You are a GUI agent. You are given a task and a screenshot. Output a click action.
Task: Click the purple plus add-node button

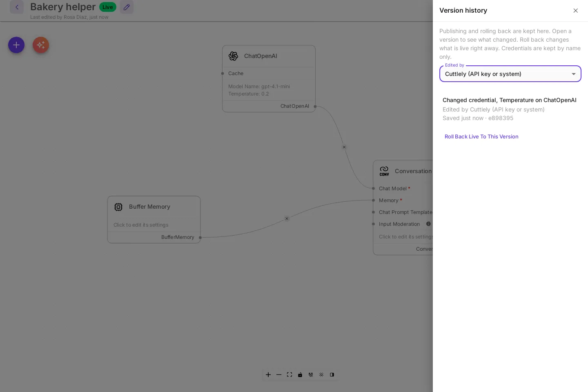coord(16,45)
